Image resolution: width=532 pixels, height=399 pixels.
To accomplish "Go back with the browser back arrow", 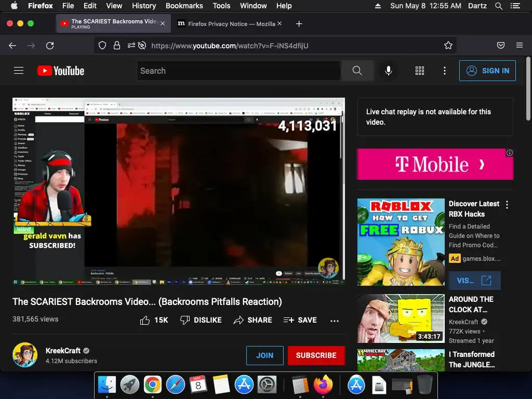I will [x=12, y=46].
